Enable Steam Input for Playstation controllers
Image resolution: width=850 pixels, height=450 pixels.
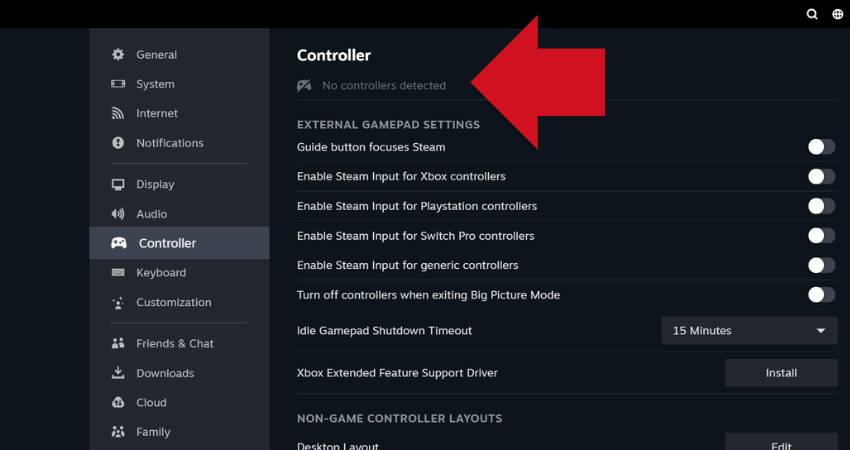[821, 206]
